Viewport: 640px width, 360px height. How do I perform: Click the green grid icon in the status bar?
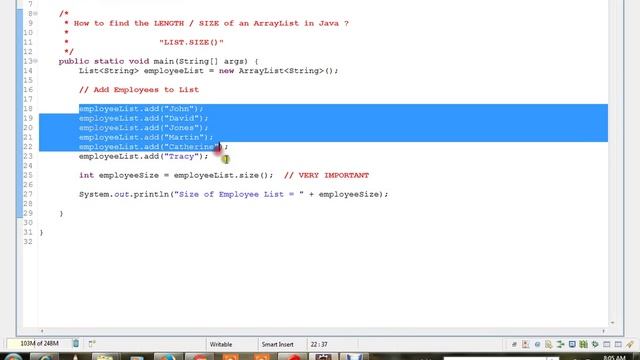(584, 344)
